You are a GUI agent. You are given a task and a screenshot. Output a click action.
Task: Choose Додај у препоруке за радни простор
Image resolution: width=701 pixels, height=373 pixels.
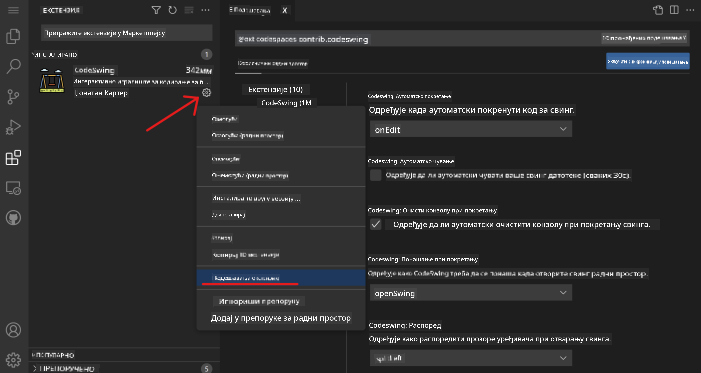point(281,318)
